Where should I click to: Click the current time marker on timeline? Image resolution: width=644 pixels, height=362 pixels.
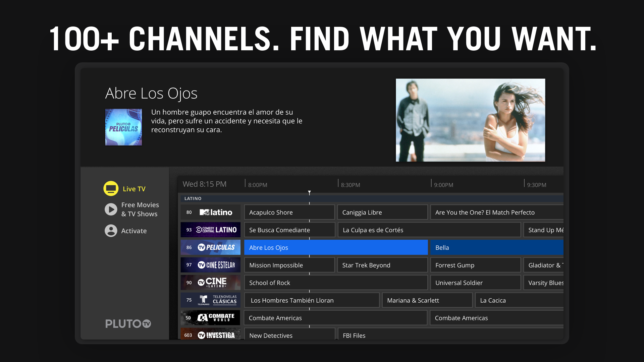pos(309,193)
